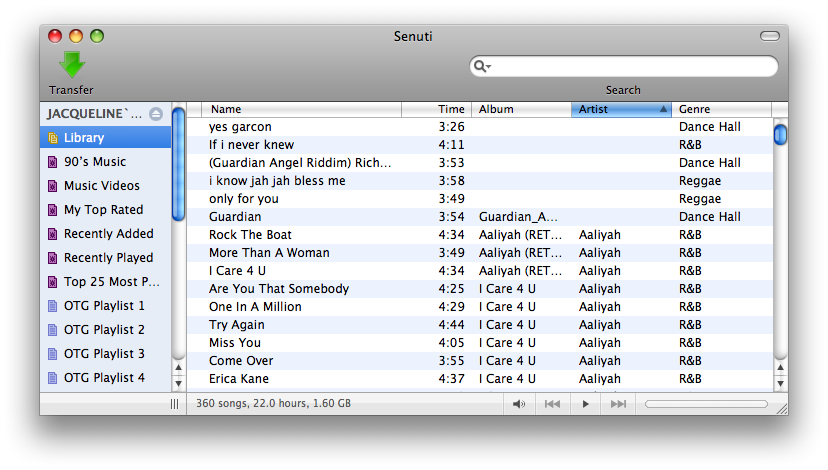Screen dimensions: 828x470
Task: Eject the JACQUELINE iPod device
Action: 156,114
